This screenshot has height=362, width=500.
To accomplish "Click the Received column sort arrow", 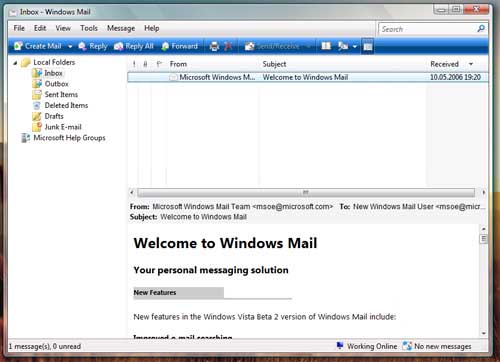I will 471,64.
